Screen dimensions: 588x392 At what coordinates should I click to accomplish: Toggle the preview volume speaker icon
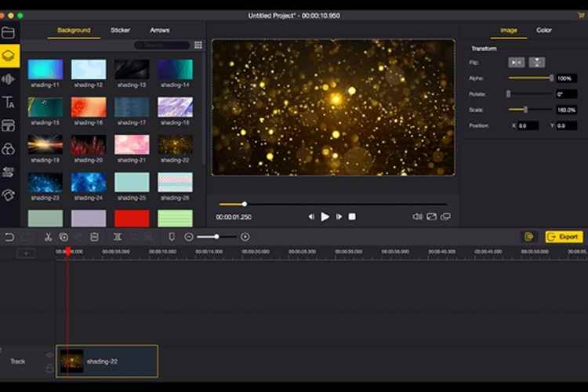click(416, 216)
